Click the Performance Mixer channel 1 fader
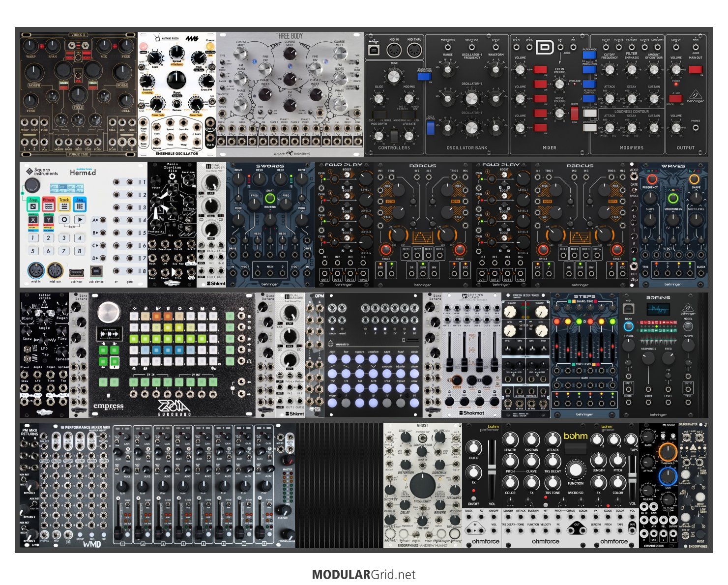 pos(118,532)
